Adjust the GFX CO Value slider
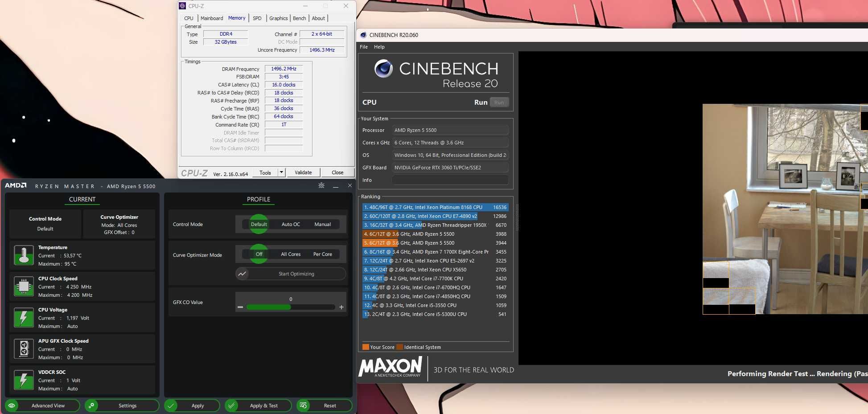The width and height of the screenshot is (868, 414). (291, 307)
